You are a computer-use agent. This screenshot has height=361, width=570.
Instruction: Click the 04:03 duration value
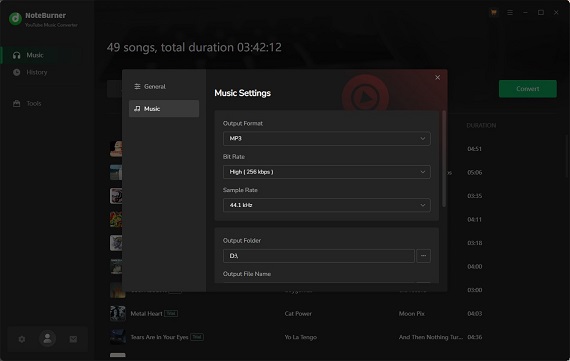tap(474, 313)
